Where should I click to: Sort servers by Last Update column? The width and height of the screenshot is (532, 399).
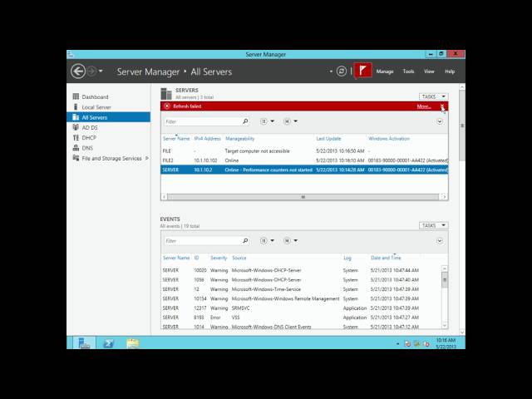(328, 139)
